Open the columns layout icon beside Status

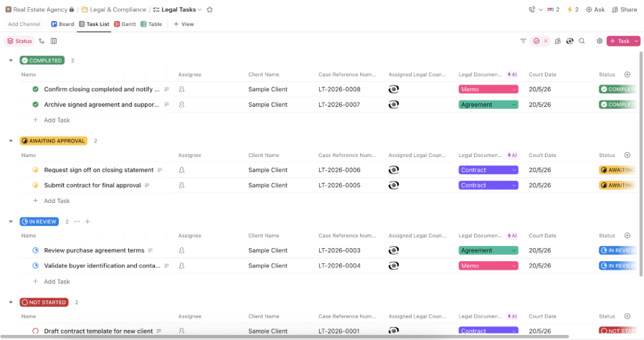[53, 41]
